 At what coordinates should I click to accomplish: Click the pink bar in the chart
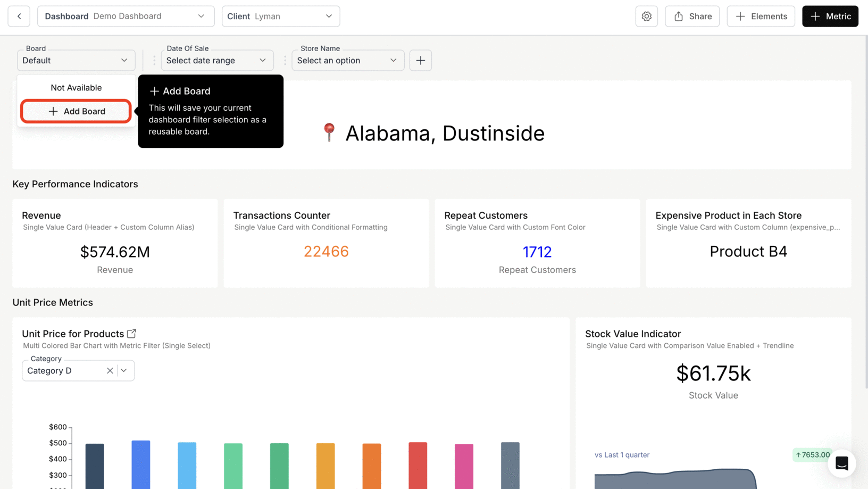(464, 467)
